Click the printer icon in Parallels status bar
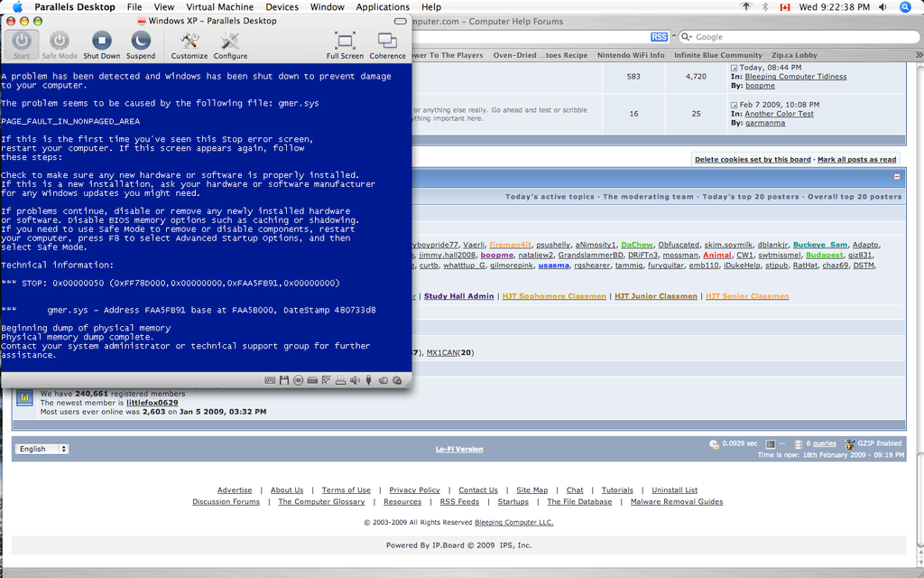Screen dimensions: 924x578 340,380
